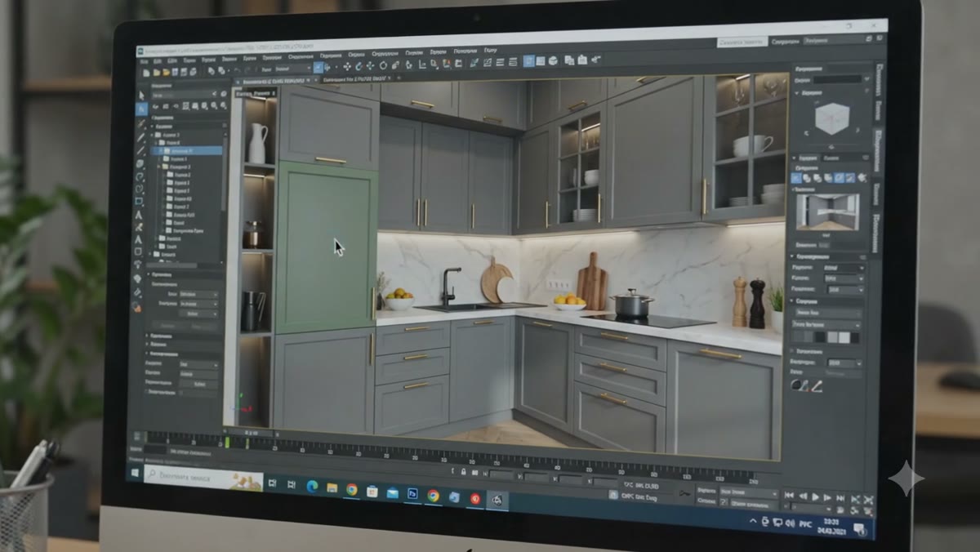980x552 pixels.
Task: Open the dropdown directly above the gray swatches
Action: coord(826,325)
